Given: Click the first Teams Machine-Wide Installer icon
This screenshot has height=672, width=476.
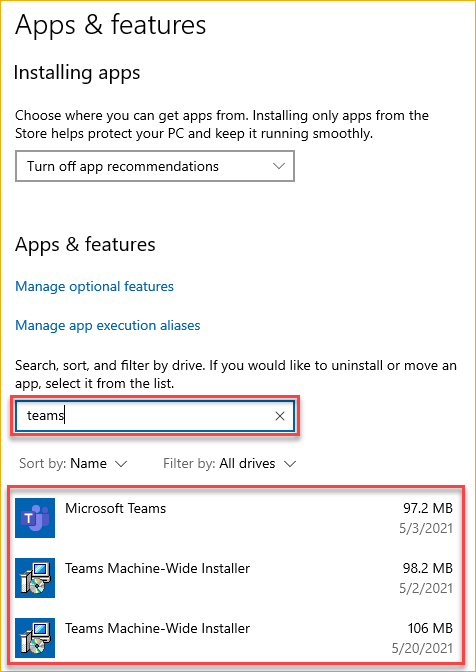Looking at the screenshot, I should tap(35, 578).
